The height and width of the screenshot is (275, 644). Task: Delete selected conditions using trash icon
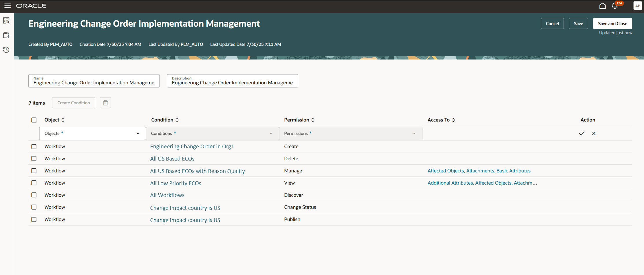[105, 103]
